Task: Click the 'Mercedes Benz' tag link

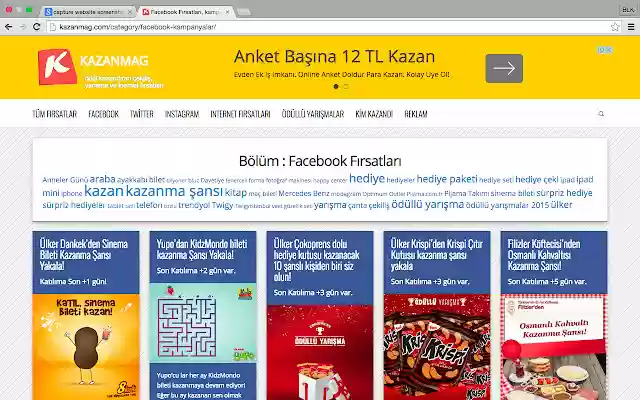Action: (304, 193)
